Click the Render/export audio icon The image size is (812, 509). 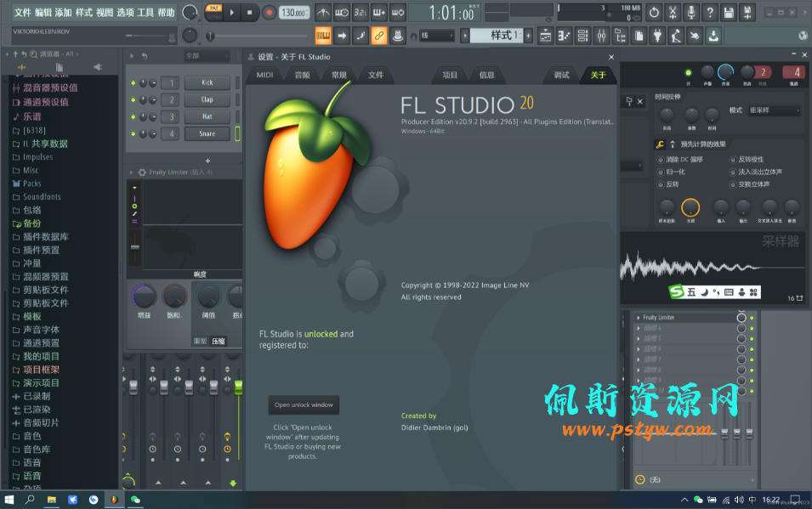pyautogui.click(x=747, y=13)
